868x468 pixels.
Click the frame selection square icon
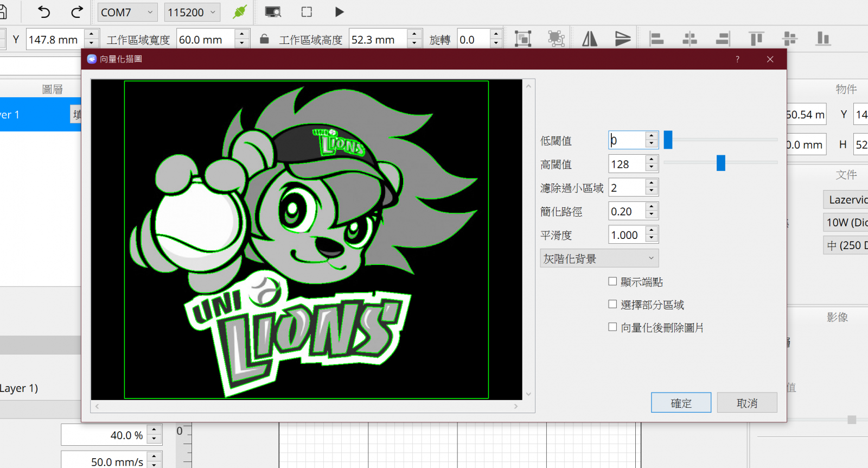tap(307, 12)
